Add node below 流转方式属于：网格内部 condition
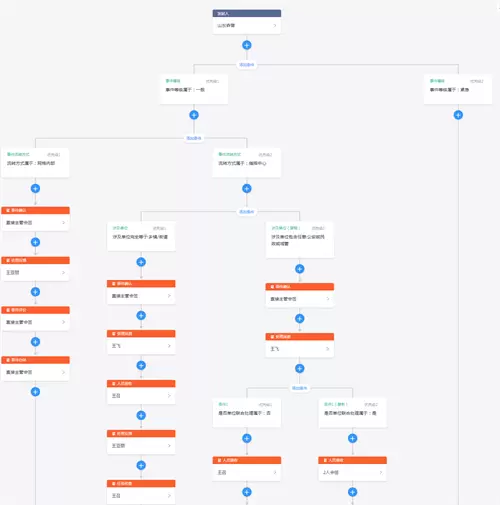 (35, 188)
